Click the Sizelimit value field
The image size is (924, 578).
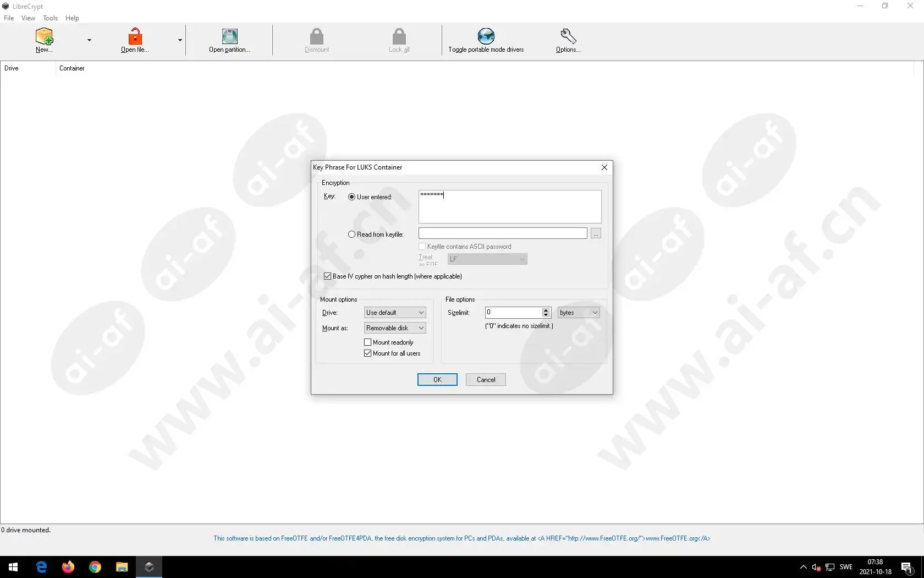tap(513, 312)
